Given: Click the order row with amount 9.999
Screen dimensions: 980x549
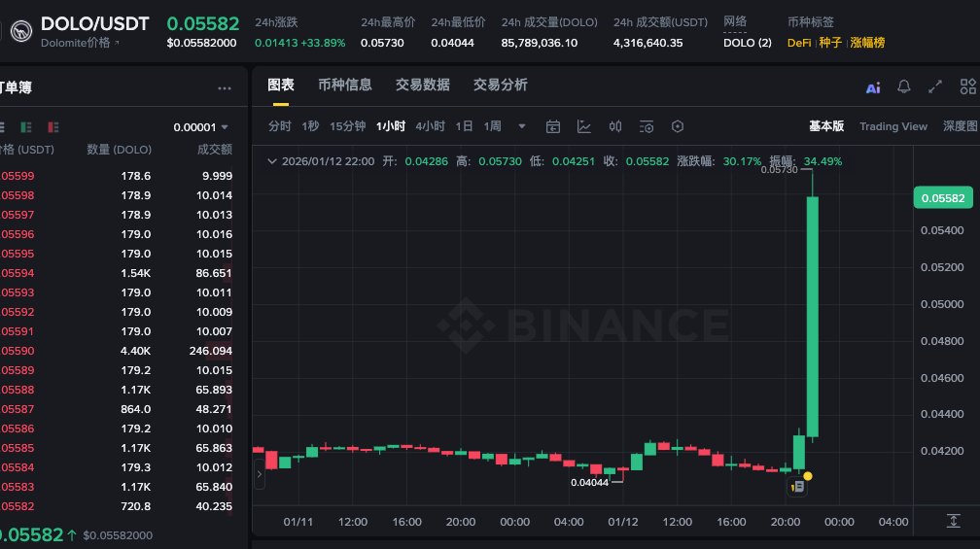Looking at the screenshot, I should [117, 176].
